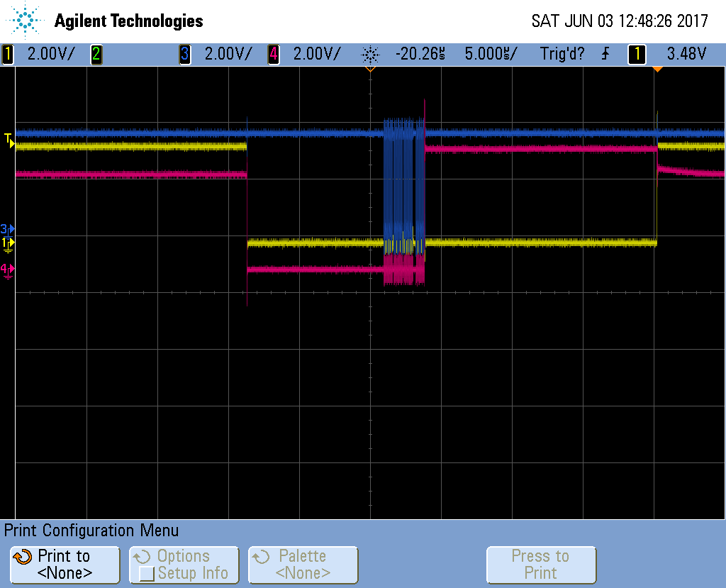Open the channel 1 2.00V scale selector
This screenshot has height=588, width=726.
click(x=43, y=55)
